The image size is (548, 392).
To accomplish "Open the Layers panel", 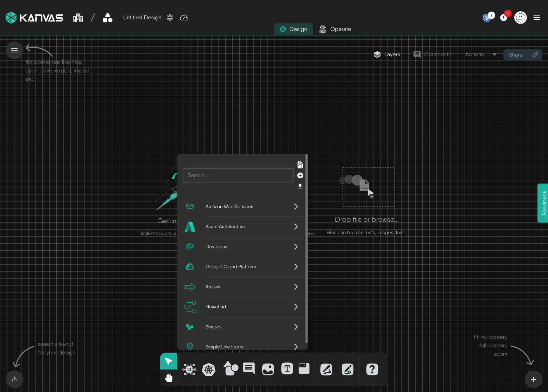I will [x=387, y=54].
